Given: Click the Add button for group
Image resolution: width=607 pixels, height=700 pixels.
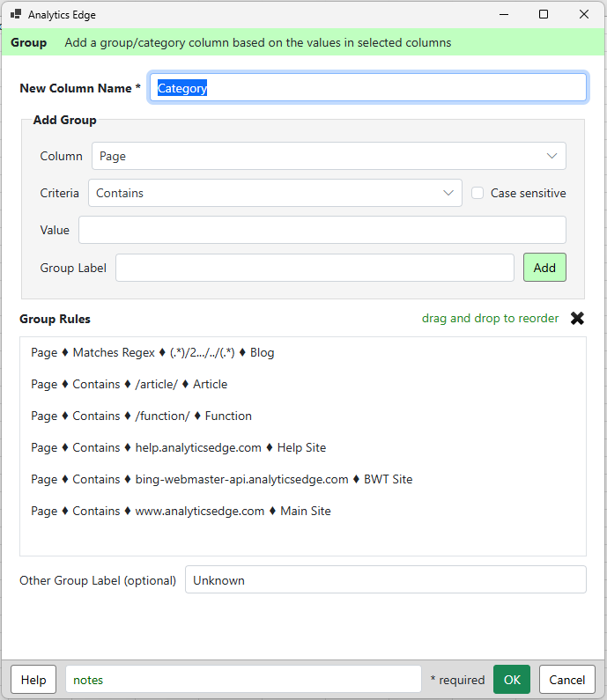Looking at the screenshot, I should [544, 268].
